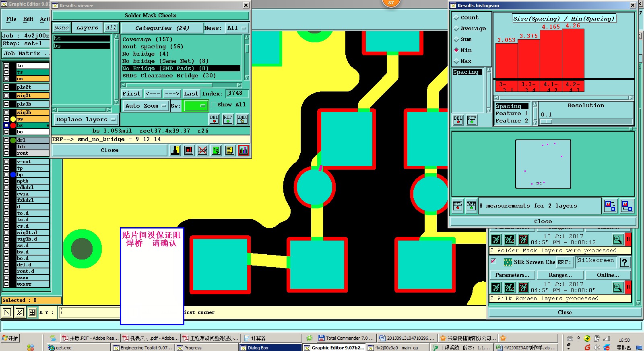The image size is (644, 351).
Task: Click UNDO icon in Results viewer
Action: 242,119
